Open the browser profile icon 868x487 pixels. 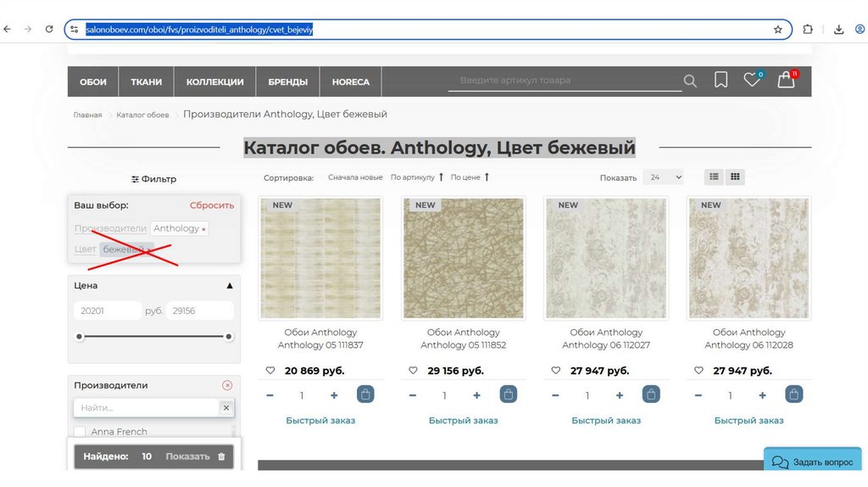point(860,30)
